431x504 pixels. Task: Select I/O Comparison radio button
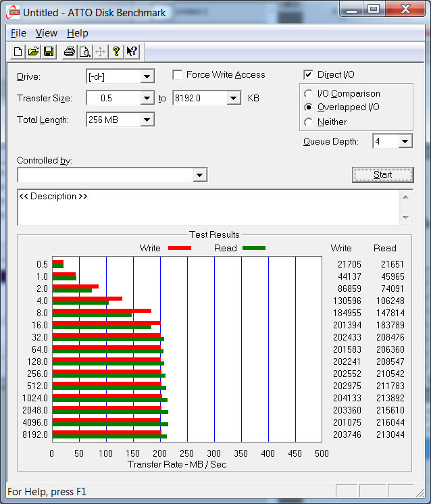coord(308,93)
